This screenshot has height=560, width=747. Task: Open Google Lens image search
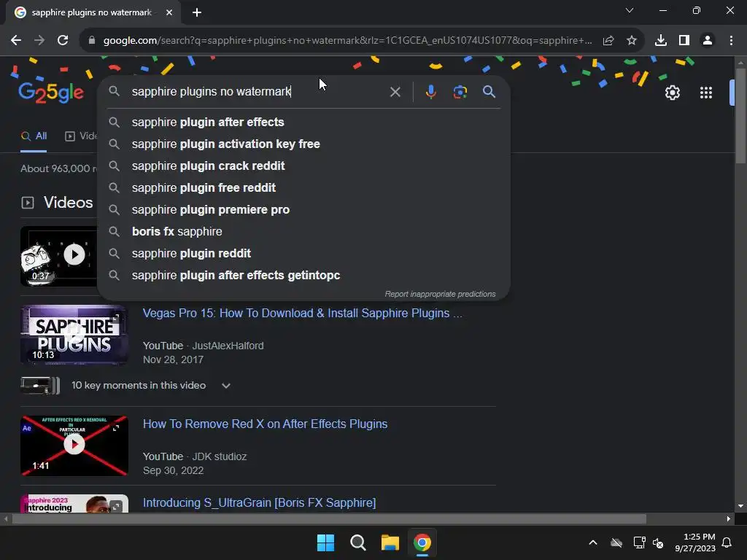(460, 91)
